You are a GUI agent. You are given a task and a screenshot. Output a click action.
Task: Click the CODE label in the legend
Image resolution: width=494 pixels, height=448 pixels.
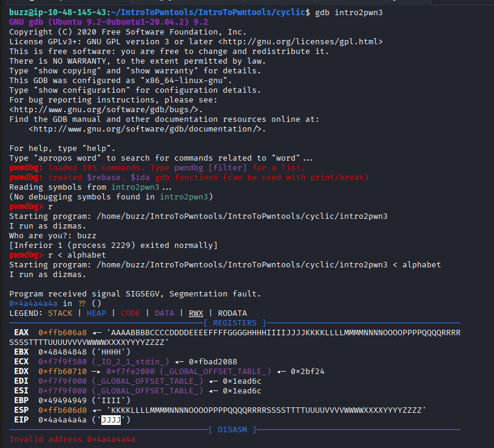point(130,313)
